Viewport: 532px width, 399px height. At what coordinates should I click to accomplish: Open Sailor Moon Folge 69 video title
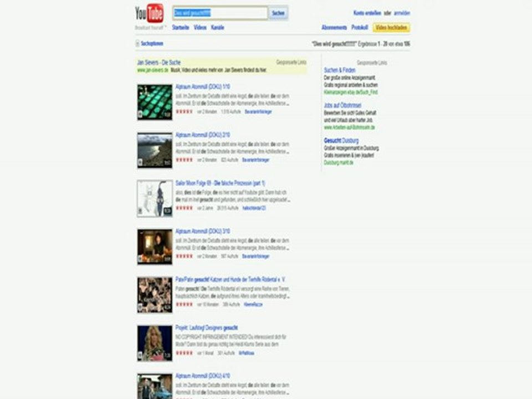pyautogui.click(x=220, y=183)
